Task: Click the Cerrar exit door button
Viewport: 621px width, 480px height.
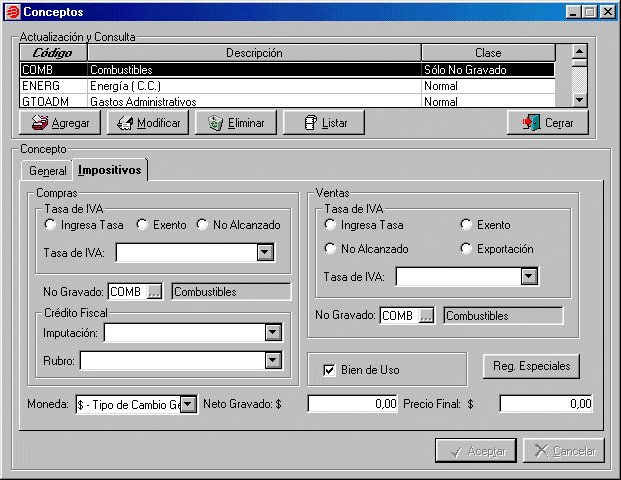Action: [x=548, y=123]
